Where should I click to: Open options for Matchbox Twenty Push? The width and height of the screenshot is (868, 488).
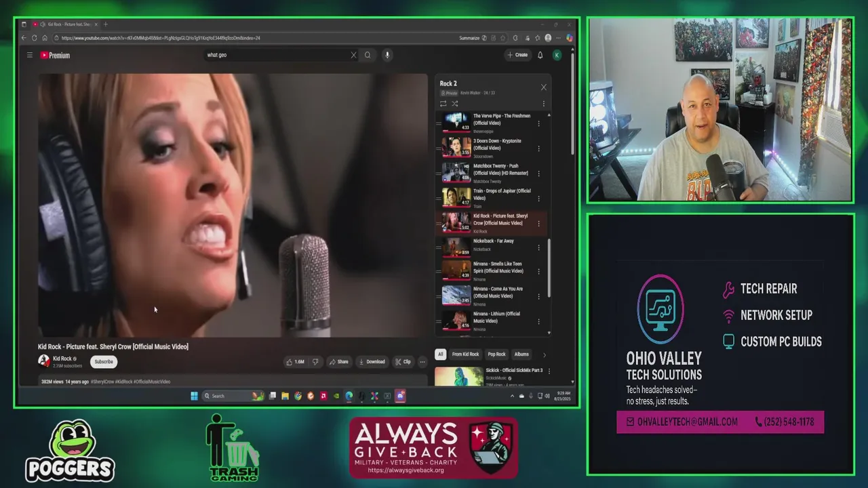(x=539, y=174)
